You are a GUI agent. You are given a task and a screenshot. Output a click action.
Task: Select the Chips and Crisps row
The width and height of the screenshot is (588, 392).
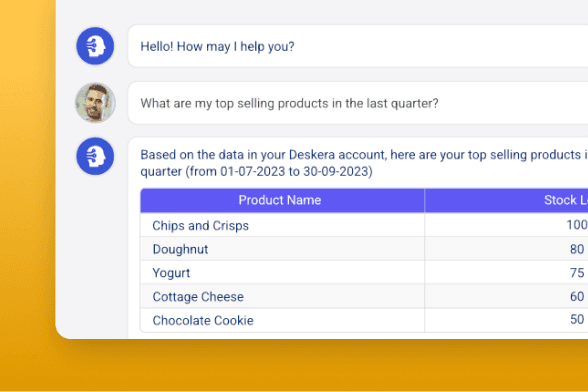(x=364, y=225)
